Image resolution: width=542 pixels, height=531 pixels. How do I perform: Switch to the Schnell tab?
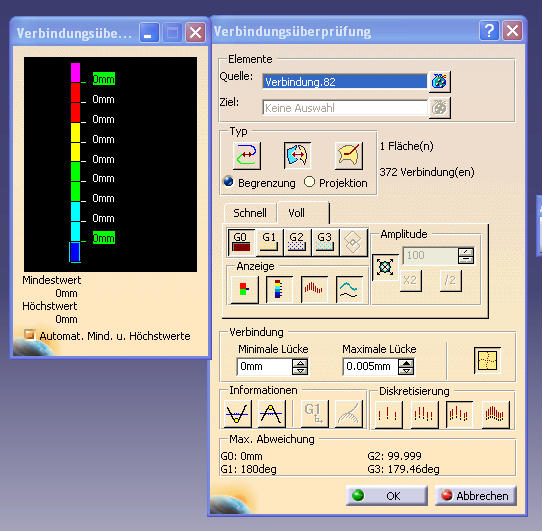pyautogui.click(x=250, y=213)
